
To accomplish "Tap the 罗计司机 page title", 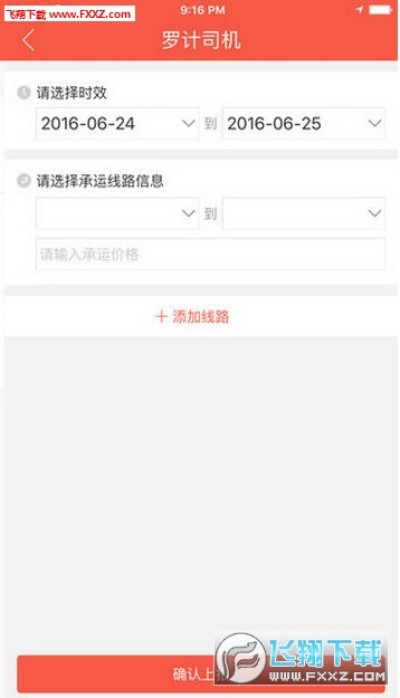I will click(x=201, y=40).
